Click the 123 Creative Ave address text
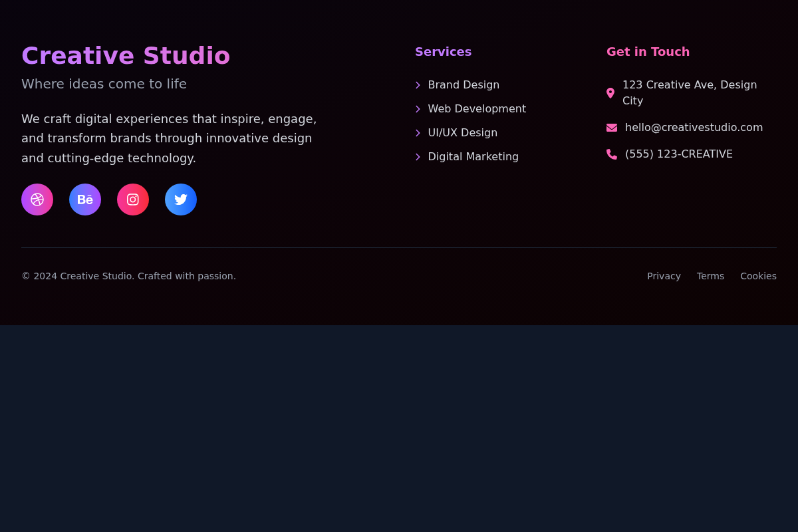 [690, 93]
